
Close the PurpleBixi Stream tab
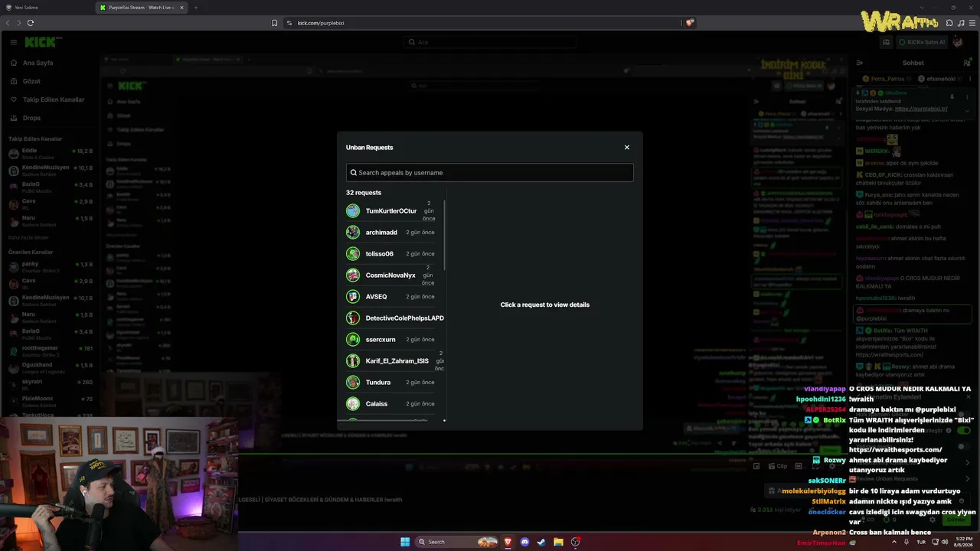[x=181, y=8]
